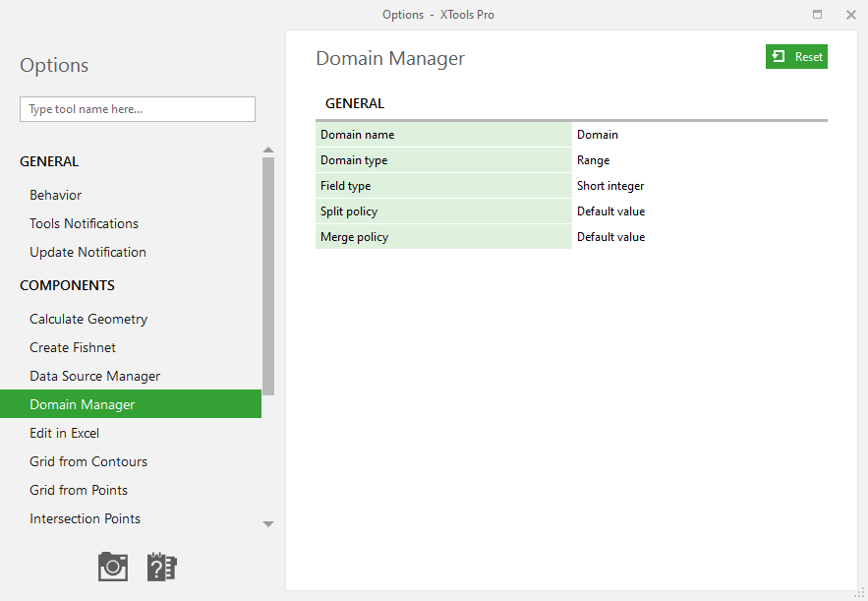This screenshot has height=601, width=868.
Task: Change Field type 'Short integer' value
Action: click(x=700, y=186)
